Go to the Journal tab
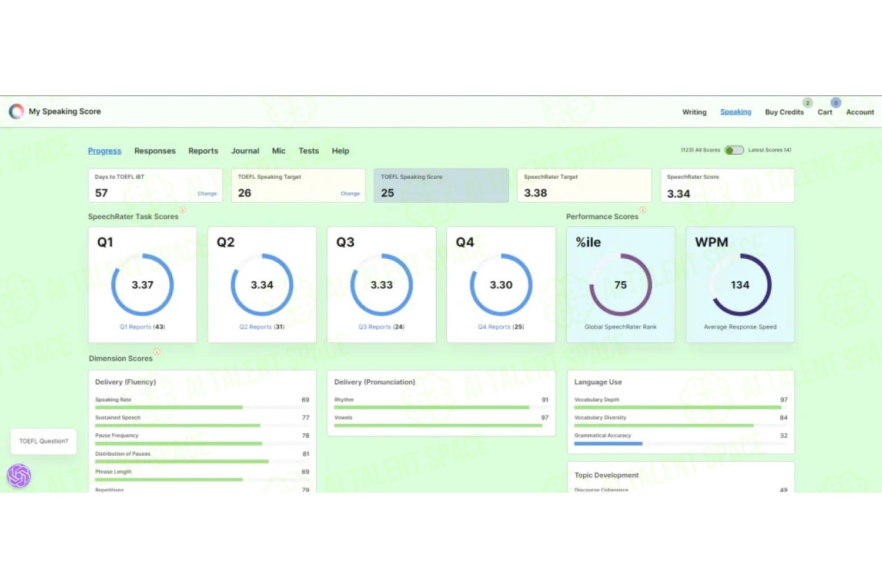This screenshot has width=882, height=588. [x=245, y=151]
